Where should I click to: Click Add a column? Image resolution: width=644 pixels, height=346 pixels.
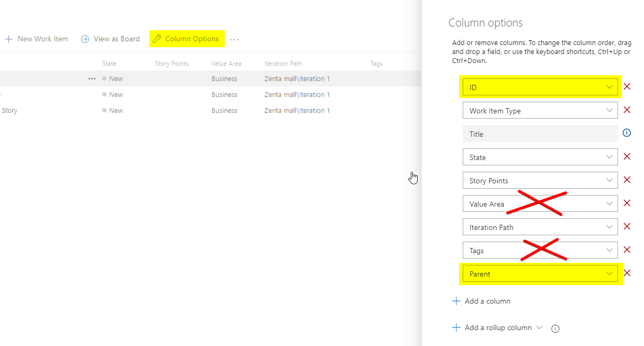481,301
